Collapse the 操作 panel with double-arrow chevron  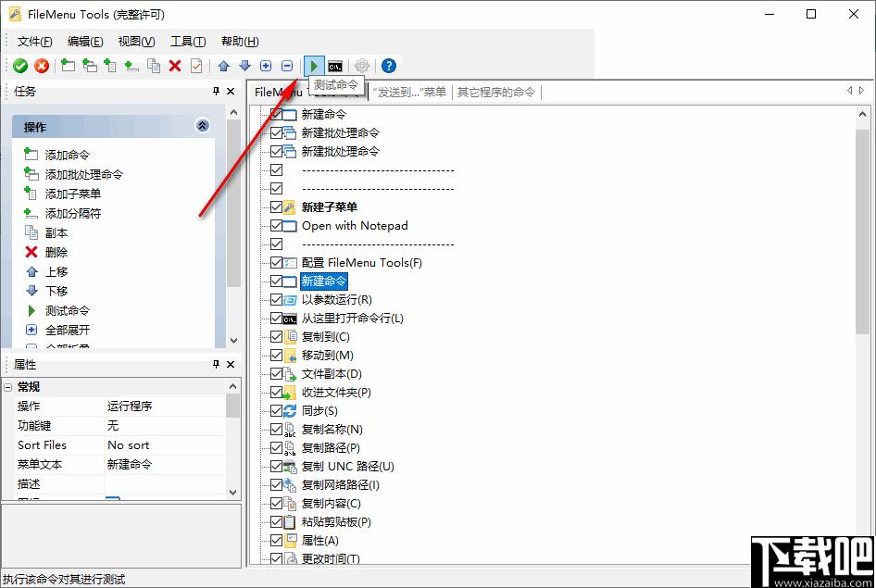tap(202, 125)
